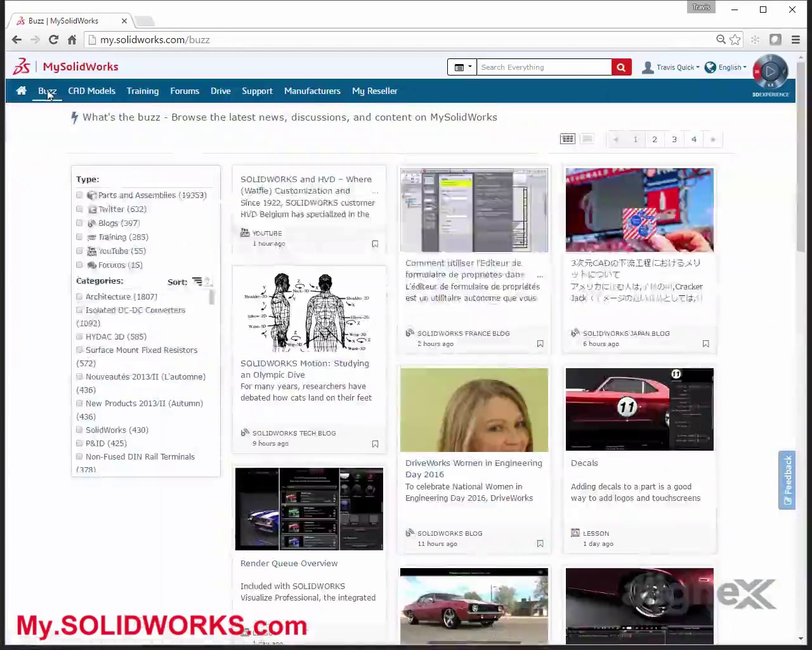Open SOLIDWORKS Motion Olympic Dive article
The height and width of the screenshot is (650, 812).
pyautogui.click(x=304, y=369)
